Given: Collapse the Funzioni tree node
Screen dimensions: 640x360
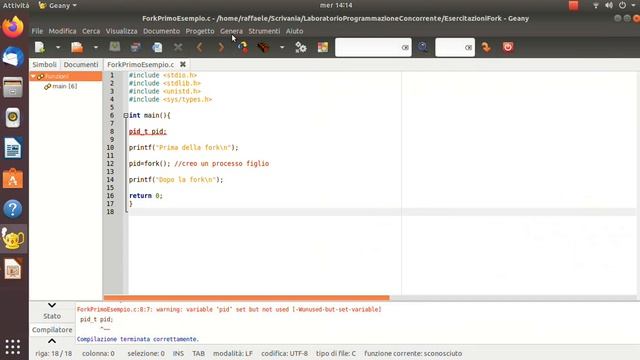Looking at the screenshot, I should (x=33, y=76).
